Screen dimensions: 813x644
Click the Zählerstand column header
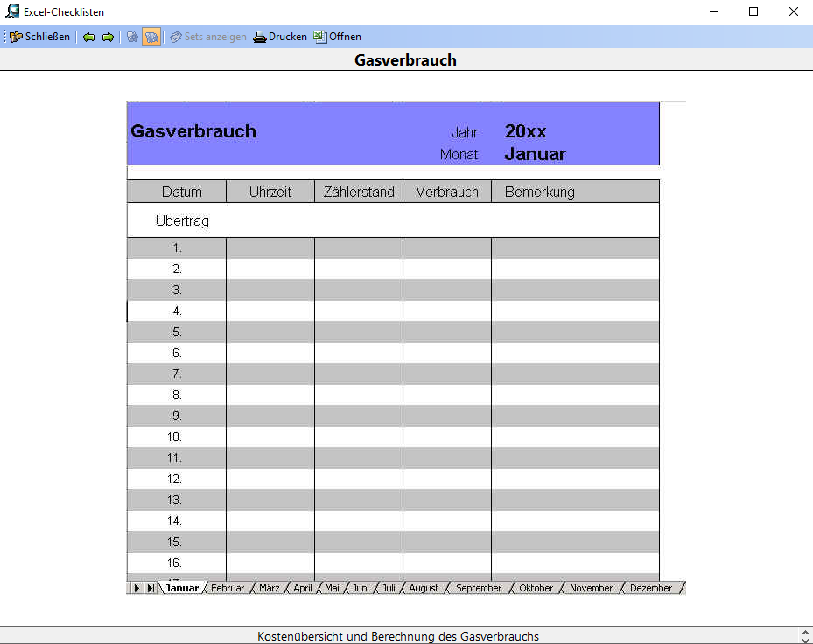tap(359, 192)
